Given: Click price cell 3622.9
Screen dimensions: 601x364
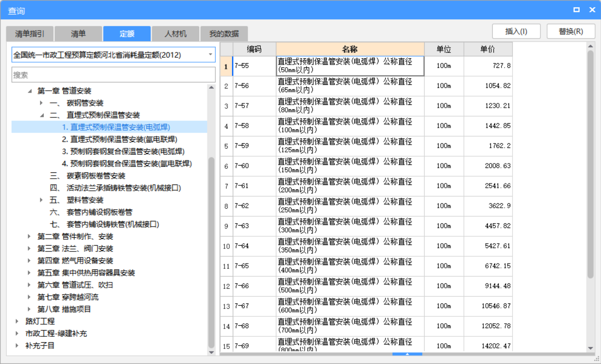Looking at the screenshot, I should coord(488,206).
